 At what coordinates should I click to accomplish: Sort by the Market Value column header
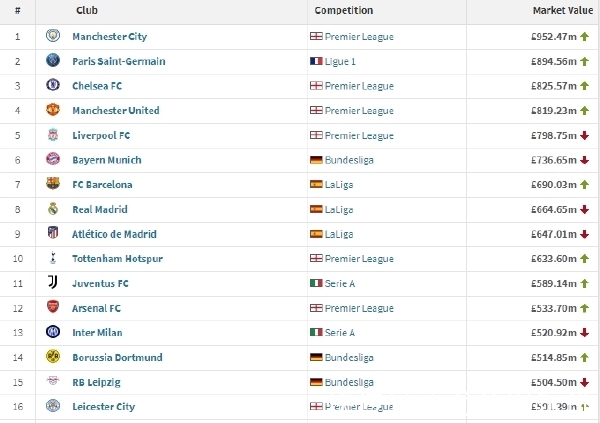pyautogui.click(x=562, y=10)
